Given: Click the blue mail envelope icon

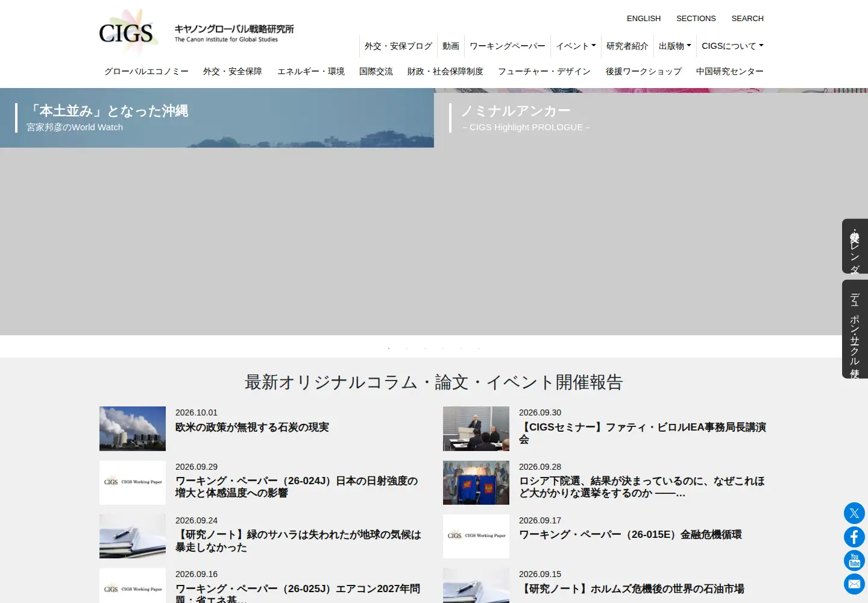Looking at the screenshot, I should coord(854,584).
